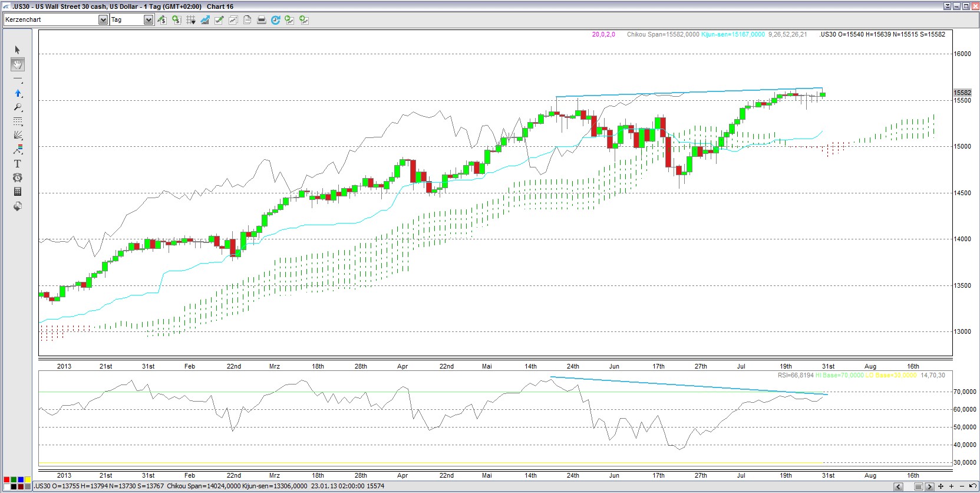Click the chart horizontal scrollbar thumb
This screenshot has width=980, height=493.
[x=918, y=487]
